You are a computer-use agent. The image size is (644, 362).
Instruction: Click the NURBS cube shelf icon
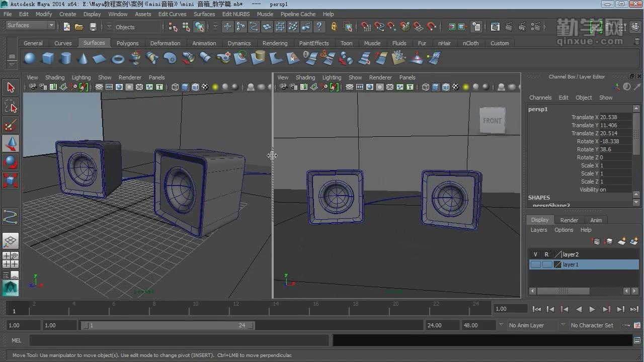(x=47, y=59)
